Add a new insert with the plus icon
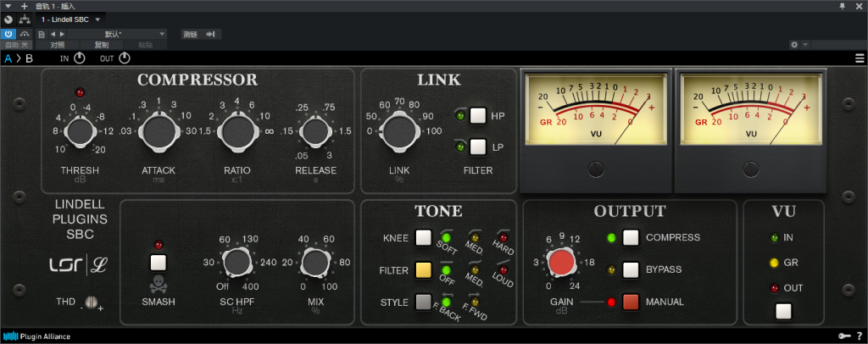This screenshot has height=344, width=868. [x=24, y=6]
